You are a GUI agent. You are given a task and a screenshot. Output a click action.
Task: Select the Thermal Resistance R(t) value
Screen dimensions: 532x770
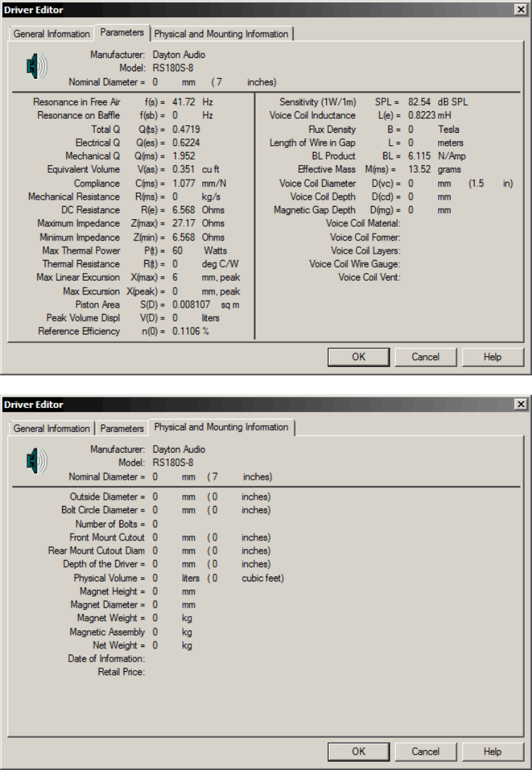(175, 264)
